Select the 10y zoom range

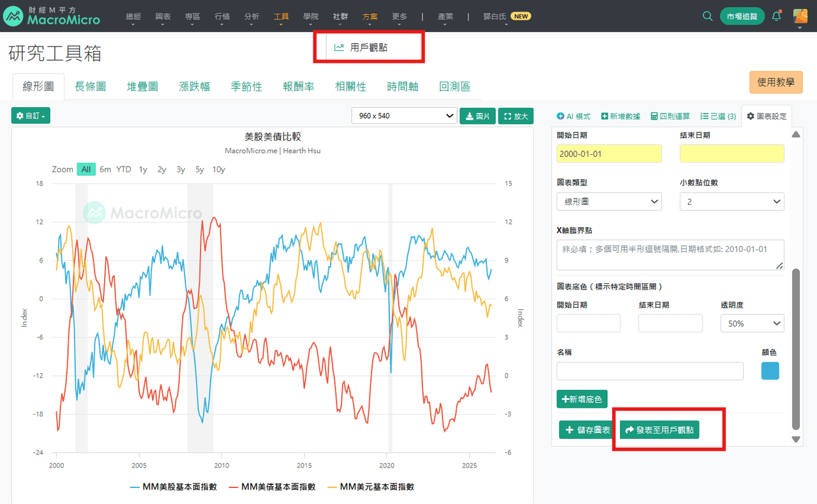coord(219,169)
